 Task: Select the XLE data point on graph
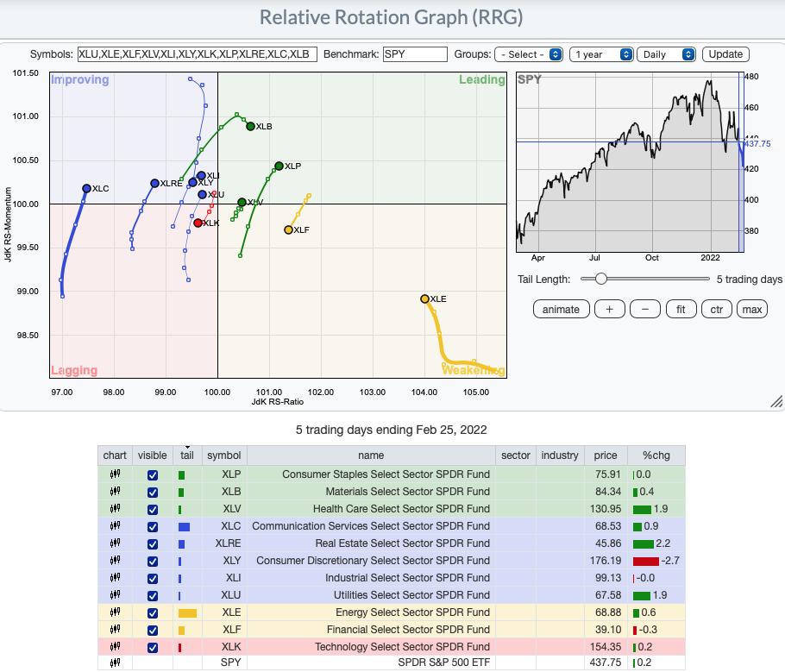pos(424,299)
